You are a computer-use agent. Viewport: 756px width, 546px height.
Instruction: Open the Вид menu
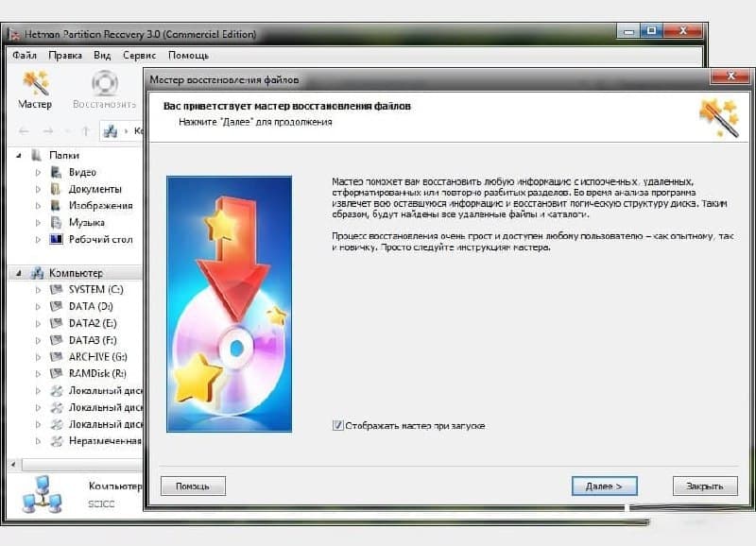pyautogui.click(x=102, y=56)
